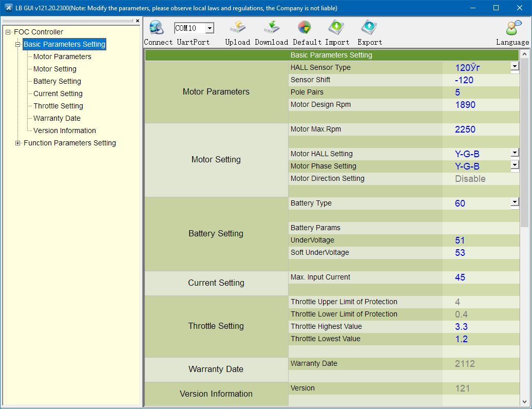Click the Upload parameters icon

[x=237, y=28]
